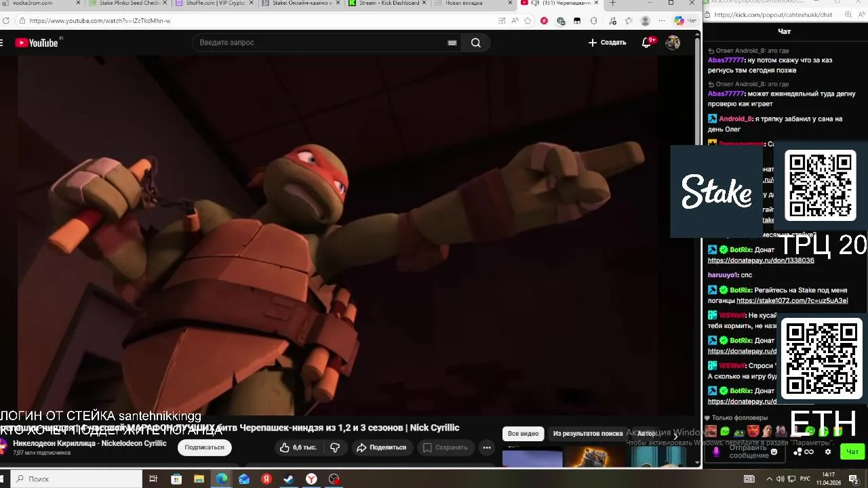The image size is (868, 488).
Task: Open browser settings and more ellipsis
Action: tap(662, 21)
